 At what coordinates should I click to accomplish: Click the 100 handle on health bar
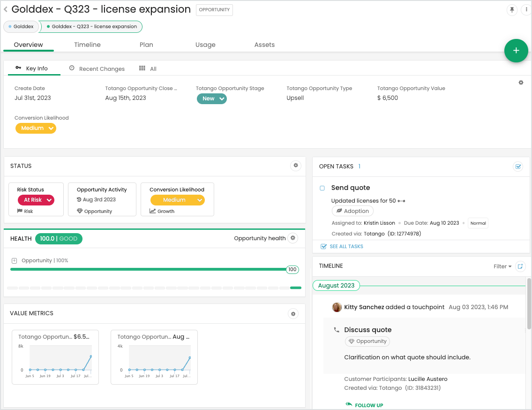(x=292, y=269)
